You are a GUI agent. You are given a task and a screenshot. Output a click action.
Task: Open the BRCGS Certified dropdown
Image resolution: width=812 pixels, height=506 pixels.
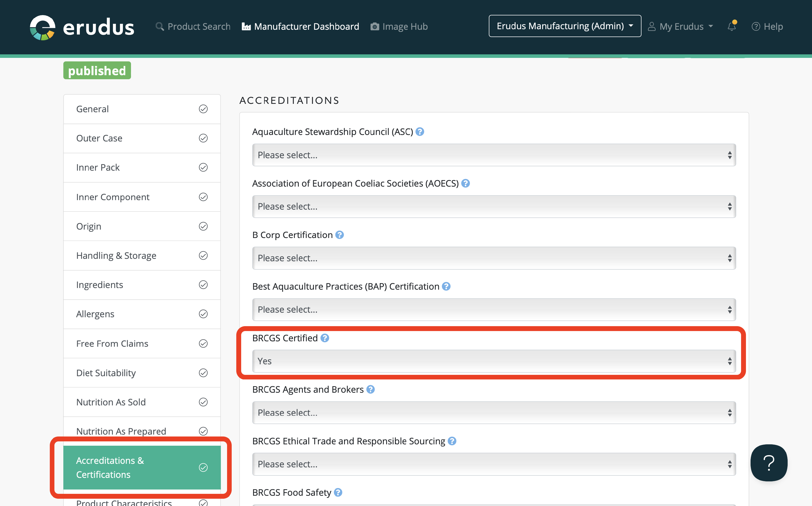494,361
